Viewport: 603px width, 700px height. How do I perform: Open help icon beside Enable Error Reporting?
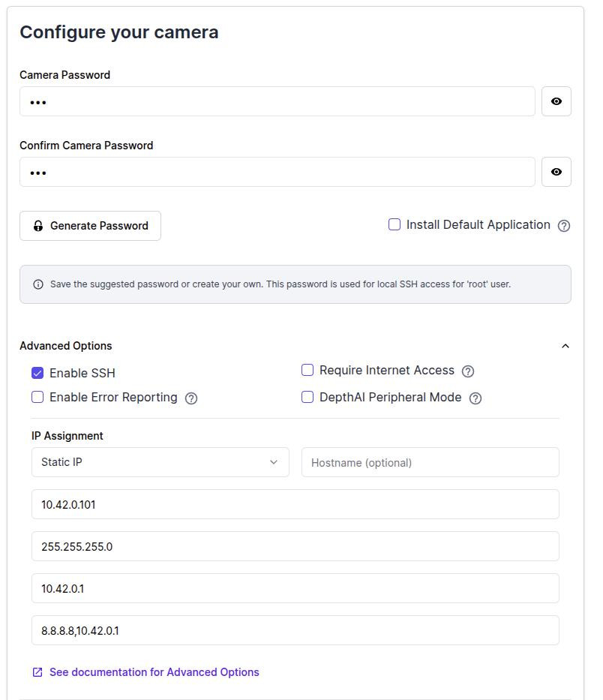point(191,398)
